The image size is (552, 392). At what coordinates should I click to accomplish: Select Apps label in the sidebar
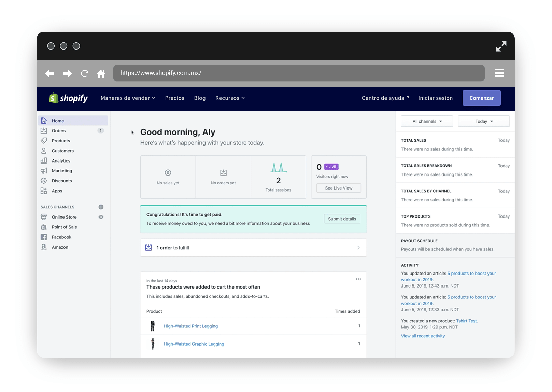(x=57, y=191)
